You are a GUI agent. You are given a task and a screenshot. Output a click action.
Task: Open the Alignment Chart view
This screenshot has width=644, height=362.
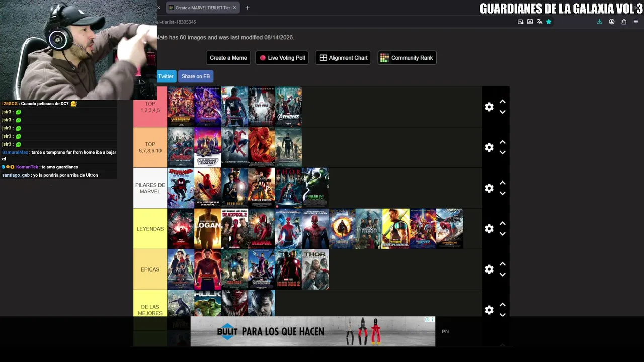point(344,58)
